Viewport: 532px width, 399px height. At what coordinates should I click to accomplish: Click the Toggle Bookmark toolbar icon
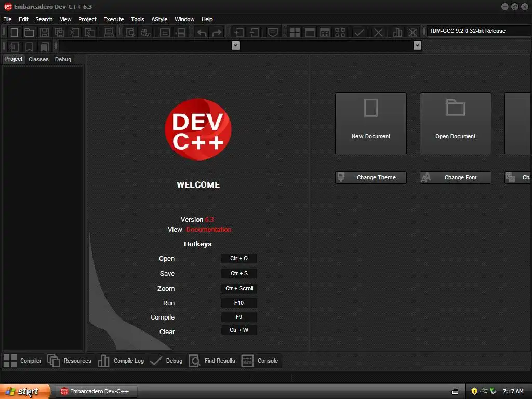click(x=29, y=46)
